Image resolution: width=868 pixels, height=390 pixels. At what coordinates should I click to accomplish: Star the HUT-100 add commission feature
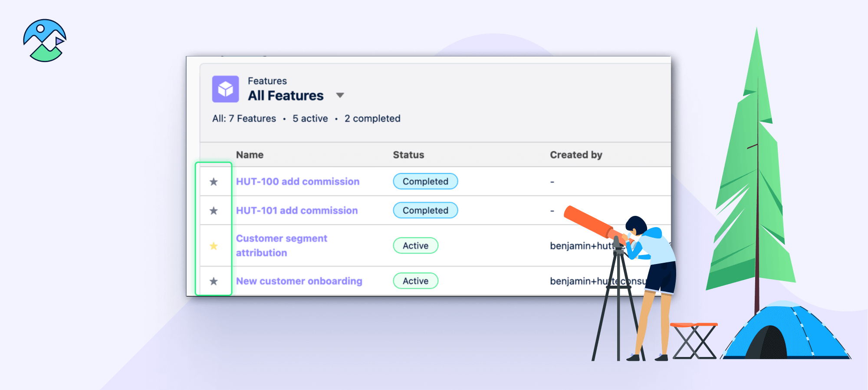tap(214, 182)
